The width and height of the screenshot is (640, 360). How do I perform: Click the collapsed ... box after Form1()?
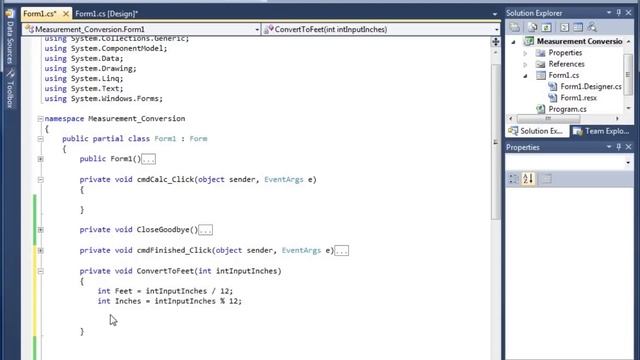pyautogui.click(x=149, y=159)
